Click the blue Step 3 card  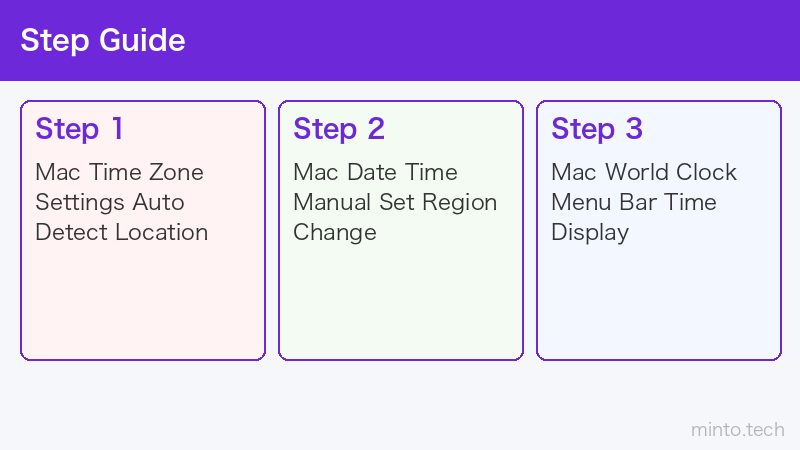point(659,230)
